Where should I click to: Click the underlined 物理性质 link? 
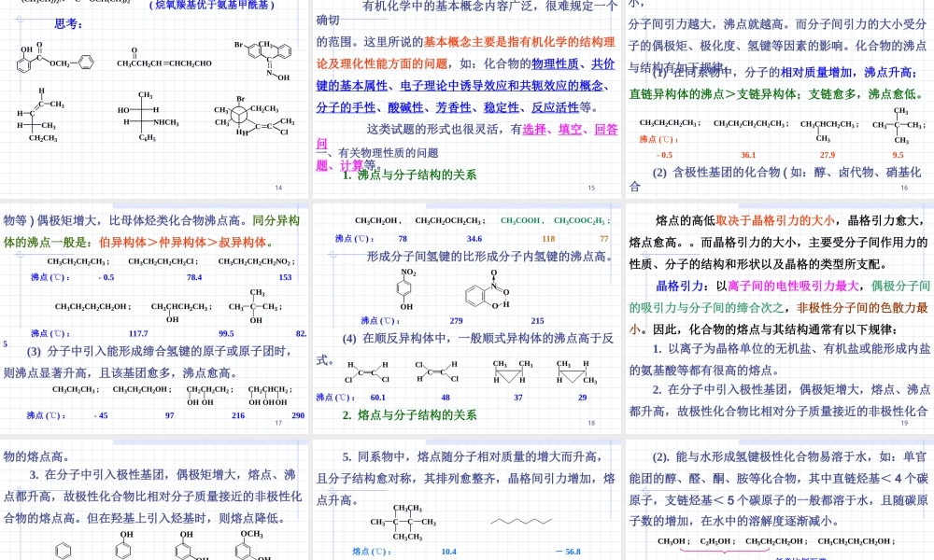pos(555,64)
